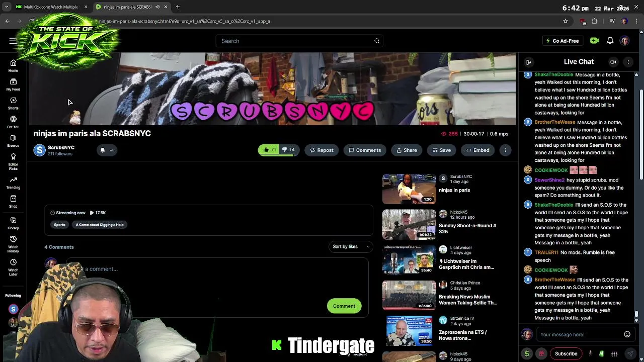Screen dimensions: 644x362
Task: Open Shop in the sidebar
Action: (x=13, y=202)
